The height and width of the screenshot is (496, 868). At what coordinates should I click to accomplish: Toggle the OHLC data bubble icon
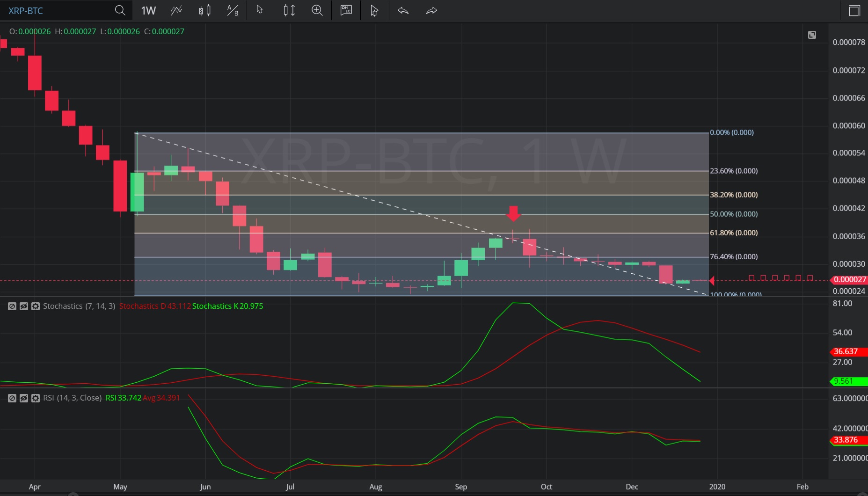point(346,10)
